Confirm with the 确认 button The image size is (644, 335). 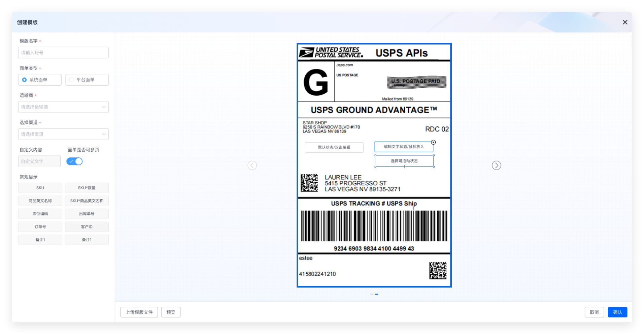[617, 312]
